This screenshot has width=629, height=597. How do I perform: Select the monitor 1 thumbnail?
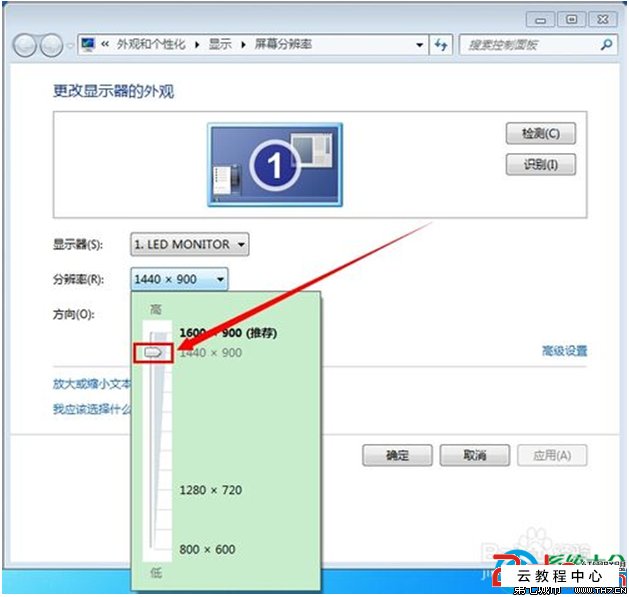[x=275, y=165]
